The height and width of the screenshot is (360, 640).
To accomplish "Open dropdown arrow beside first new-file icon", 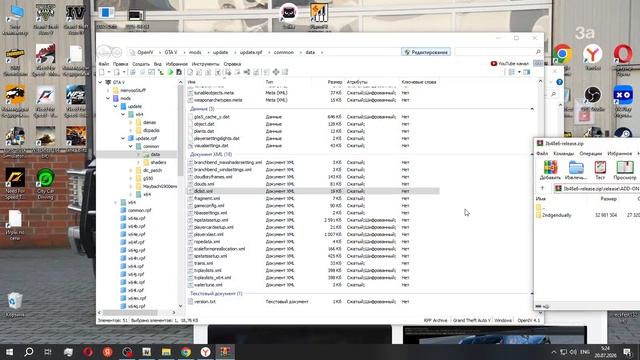I will (x=109, y=72).
